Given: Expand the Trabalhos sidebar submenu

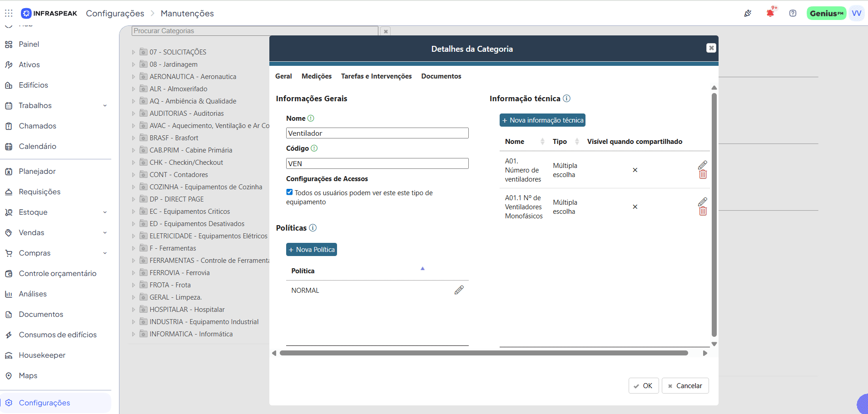Looking at the screenshot, I should point(105,105).
